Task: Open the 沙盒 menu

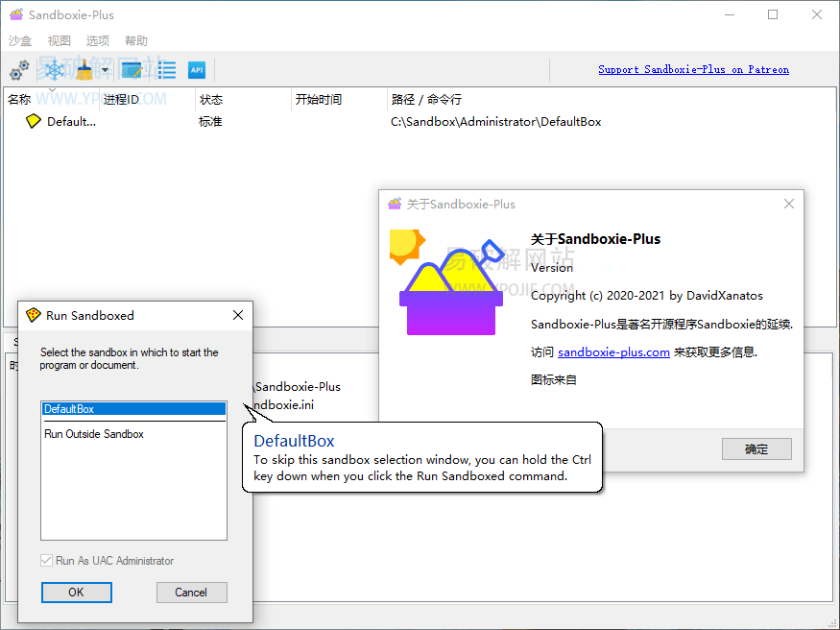Action: pyautogui.click(x=19, y=40)
